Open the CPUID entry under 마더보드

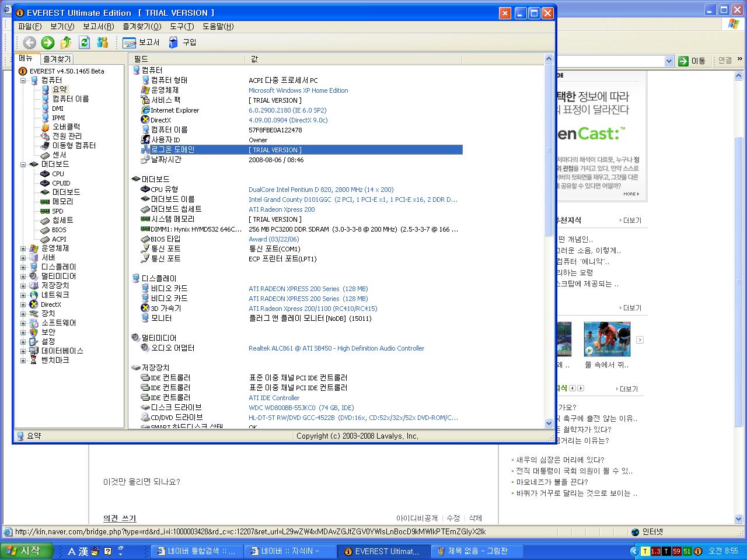[x=61, y=183]
